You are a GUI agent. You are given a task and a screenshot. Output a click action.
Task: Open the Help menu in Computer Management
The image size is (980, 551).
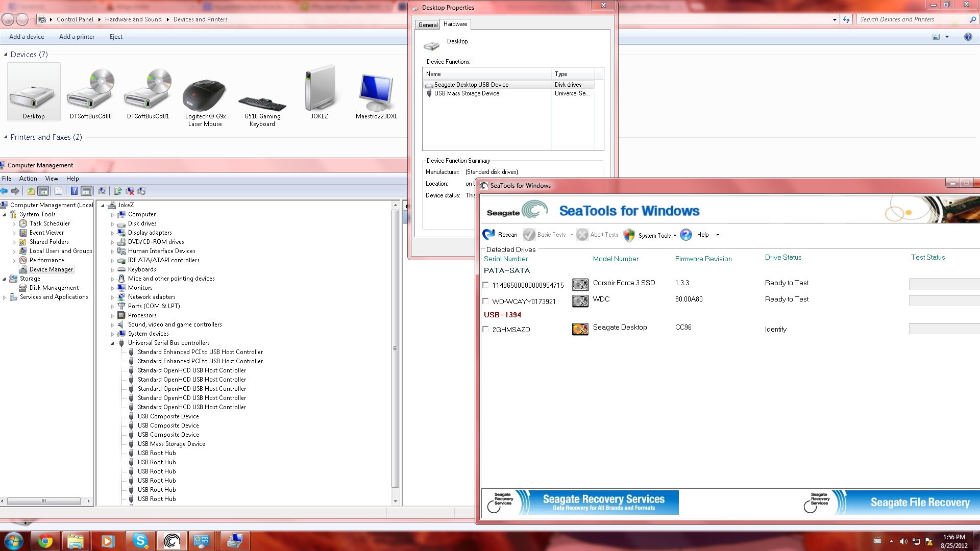click(x=72, y=179)
